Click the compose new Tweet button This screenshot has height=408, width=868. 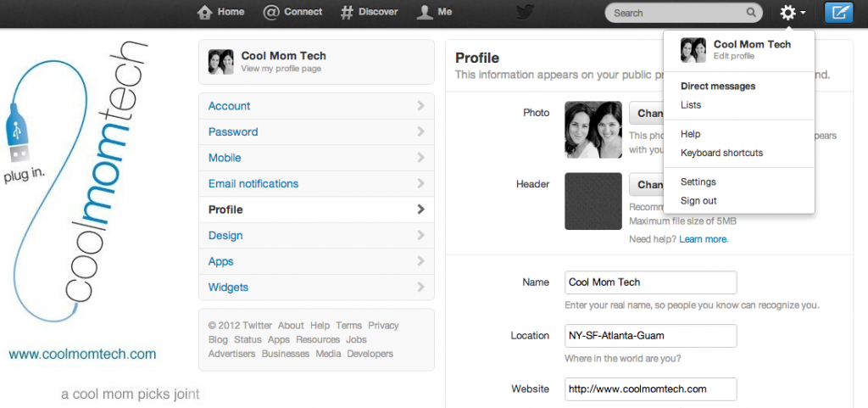(x=838, y=12)
